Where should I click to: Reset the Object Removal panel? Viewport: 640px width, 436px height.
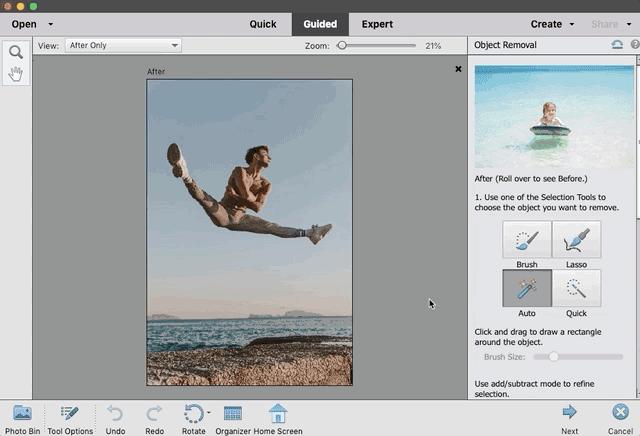(617, 44)
